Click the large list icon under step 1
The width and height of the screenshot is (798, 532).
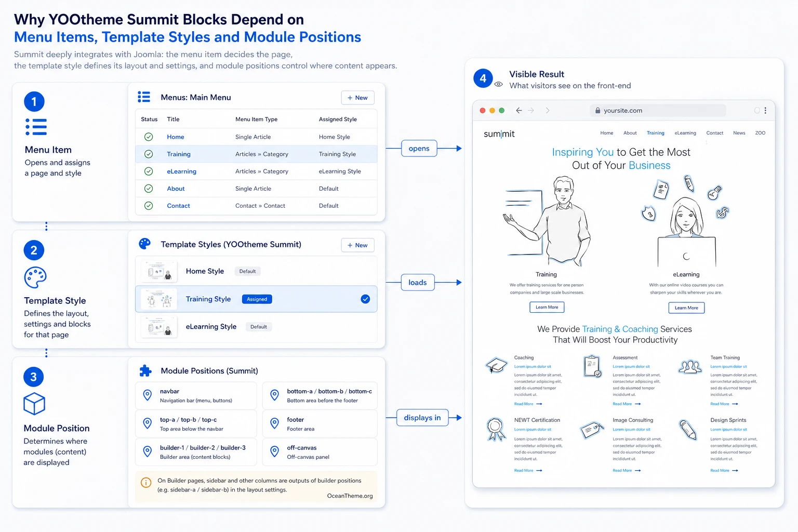click(x=36, y=127)
